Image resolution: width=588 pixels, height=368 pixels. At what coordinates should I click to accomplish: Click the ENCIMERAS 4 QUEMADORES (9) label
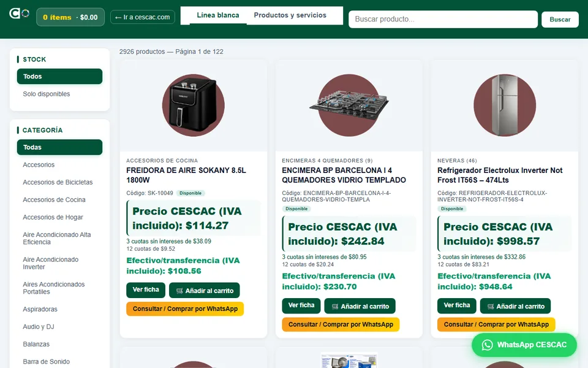327,160
